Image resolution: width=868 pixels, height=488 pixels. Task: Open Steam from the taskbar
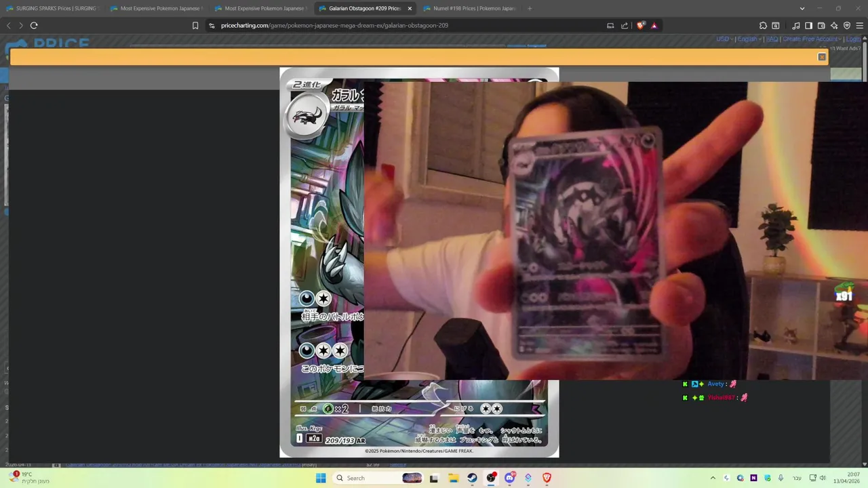[472, 478]
